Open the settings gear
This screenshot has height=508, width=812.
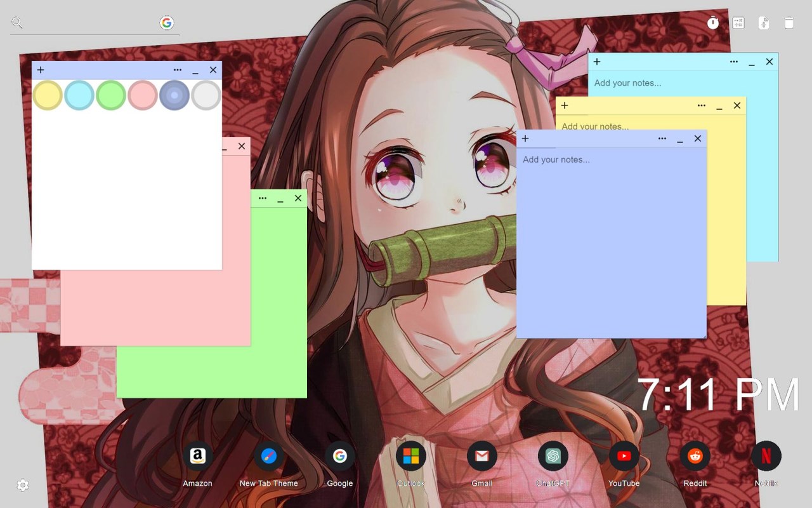23,485
